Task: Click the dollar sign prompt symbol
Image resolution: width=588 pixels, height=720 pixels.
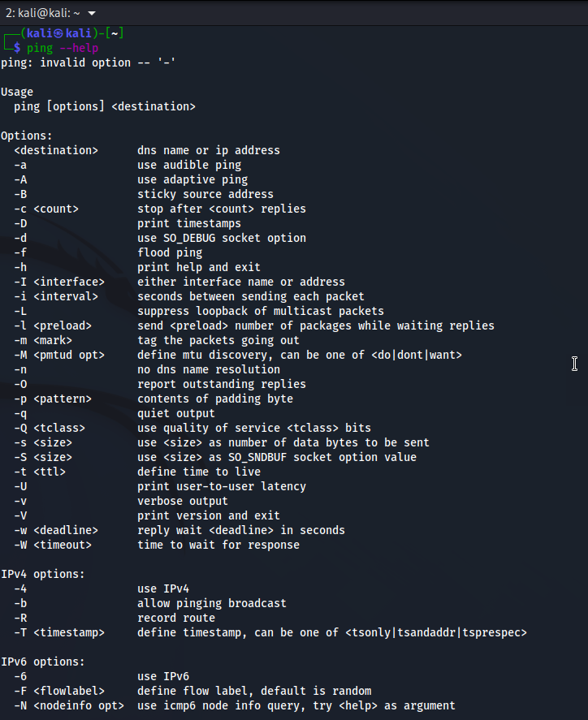Action: tap(17, 48)
